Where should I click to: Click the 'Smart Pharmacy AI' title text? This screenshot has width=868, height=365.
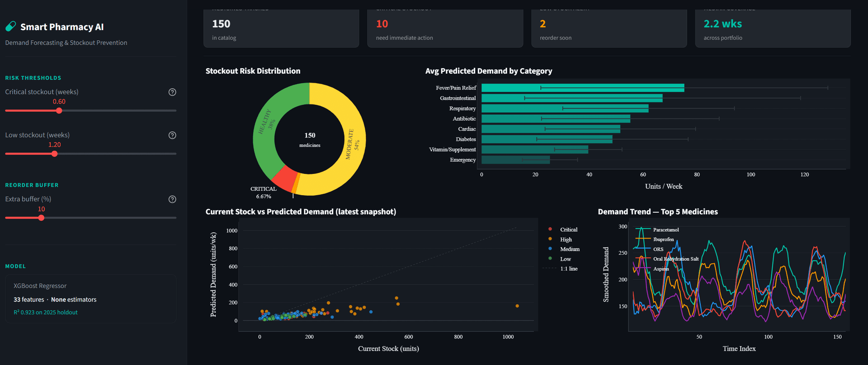coord(62,27)
